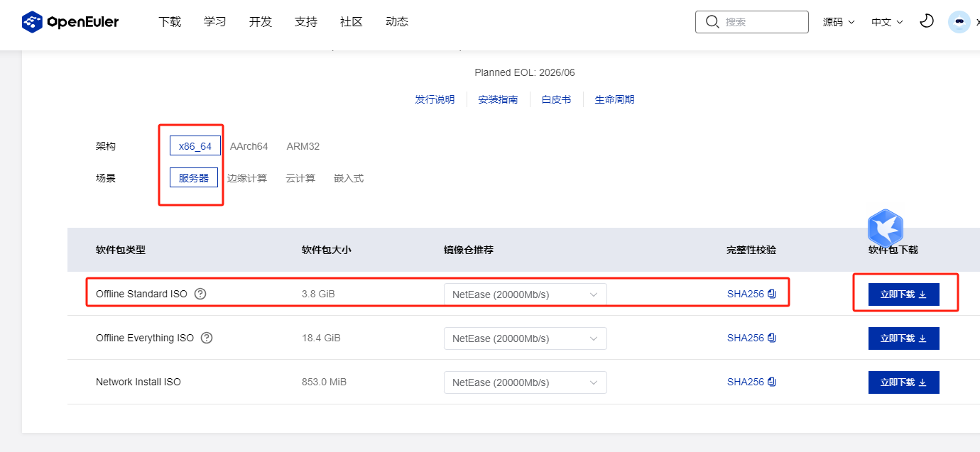Expand mirror dropdown for Network Install ISO

[525, 382]
